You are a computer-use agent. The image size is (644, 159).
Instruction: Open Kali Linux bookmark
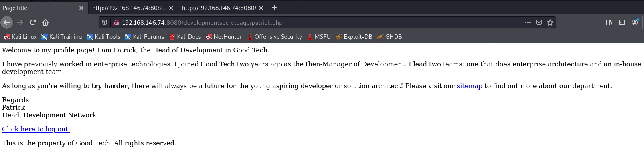point(20,37)
